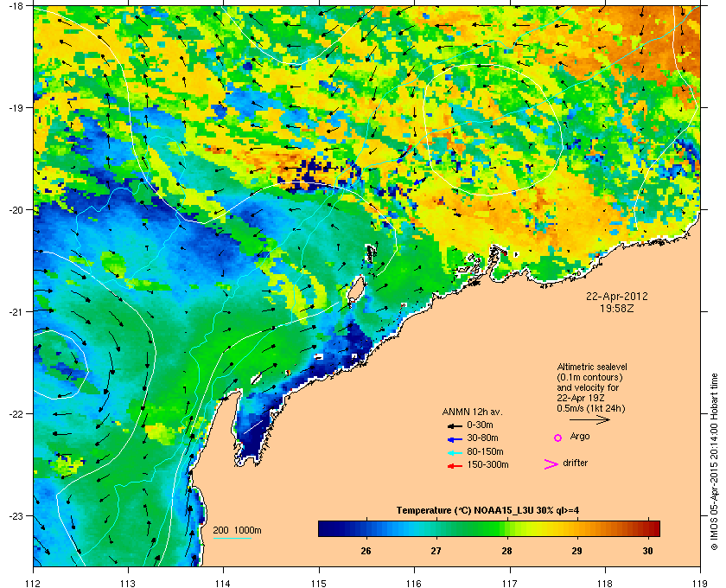Click the 0.5m/s velocity scale arrow
Screen dimensions: 726x588
589,419
